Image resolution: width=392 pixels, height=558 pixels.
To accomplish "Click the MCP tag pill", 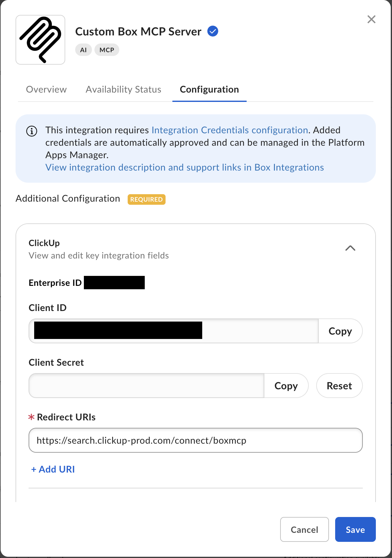I will tap(107, 50).
